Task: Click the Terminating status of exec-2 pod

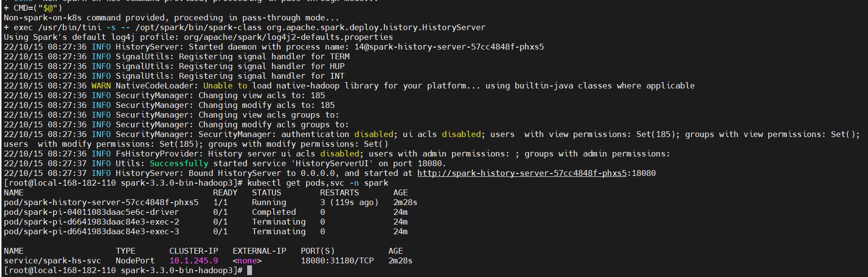Action: pyautogui.click(x=279, y=222)
